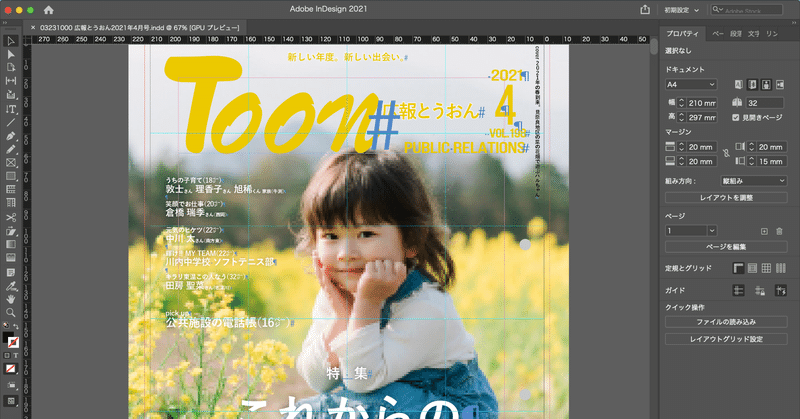Toggle rulers in 定規とグリッド row
Viewport: 800px width, 419px height.
pyautogui.click(x=738, y=268)
